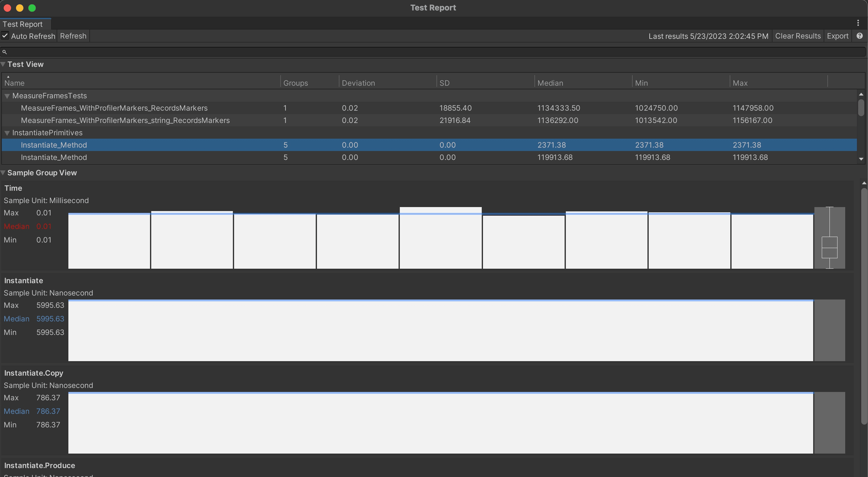Collapse the MeasureFramesTests group
868x477 pixels.
click(7, 96)
